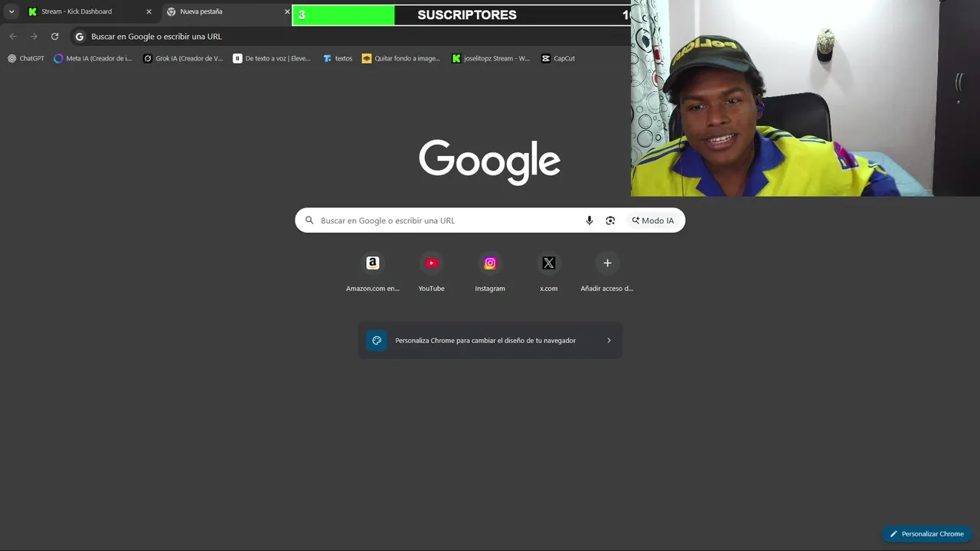Open the Instagram shortcut

tap(490, 272)
